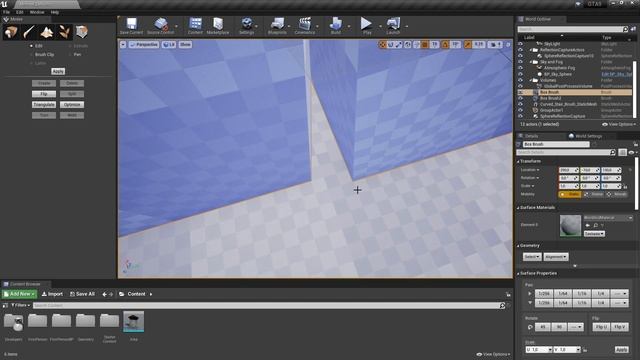The image size is (640, 360).
Task: Open the Geometry Alignment dropdown
Action: coord(556,257)
